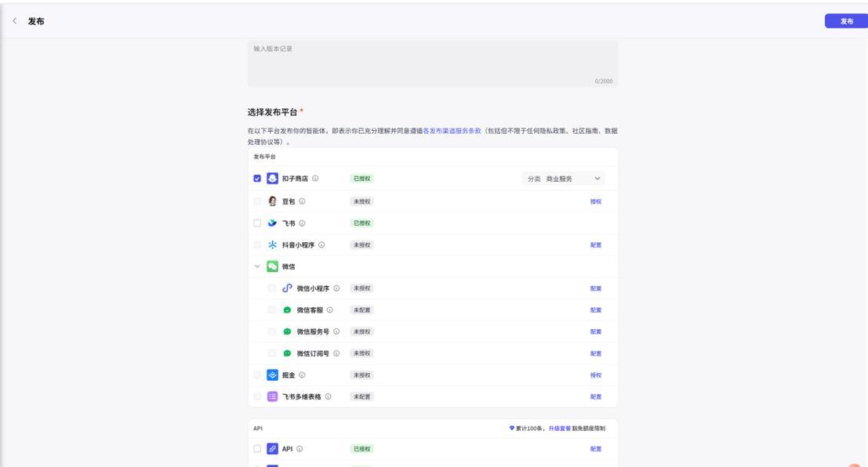This screenshot has width=868, height=467.
Task: Click the 掘金 platform icon
Action: coord(272,375)
